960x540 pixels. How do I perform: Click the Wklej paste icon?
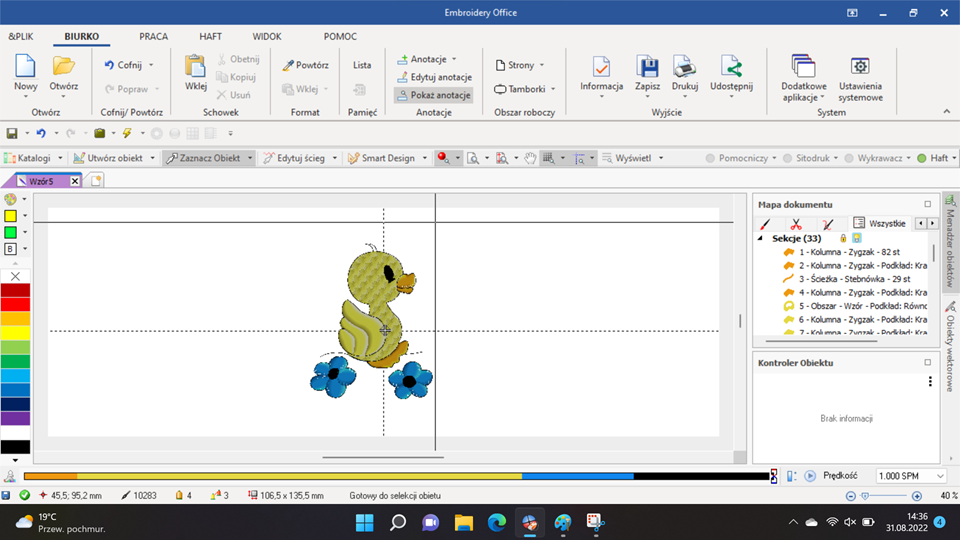pyautogui.click(x=195, y=68)
